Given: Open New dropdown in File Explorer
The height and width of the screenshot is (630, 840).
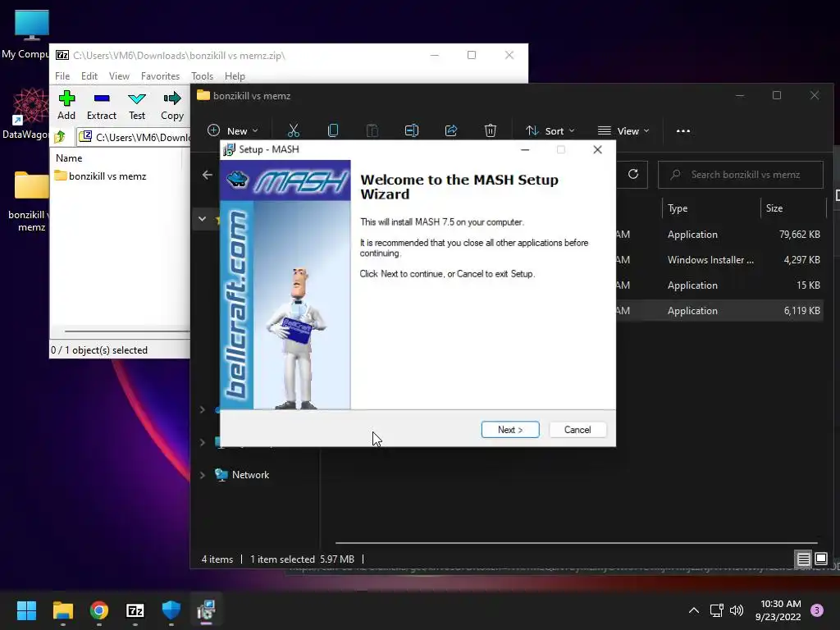Looking at the screenshot, I should tap(232, 130).
